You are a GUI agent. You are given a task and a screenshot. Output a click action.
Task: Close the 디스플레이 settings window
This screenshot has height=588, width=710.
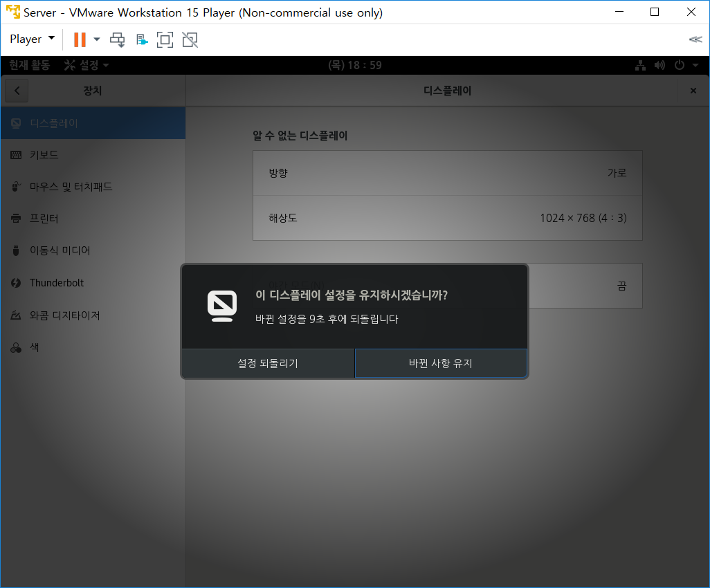click(x=693, y=91)
